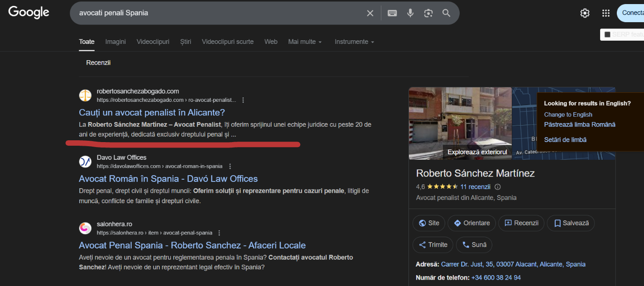The width and height of the screenshot is (644, 286).
Task: Click the Sună call button
Action: point(474,245)
